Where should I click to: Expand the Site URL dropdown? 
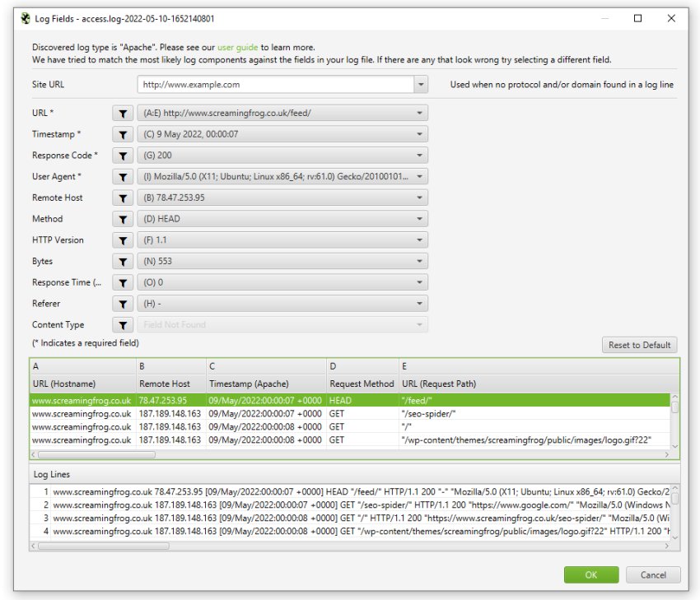coord(420,84)
